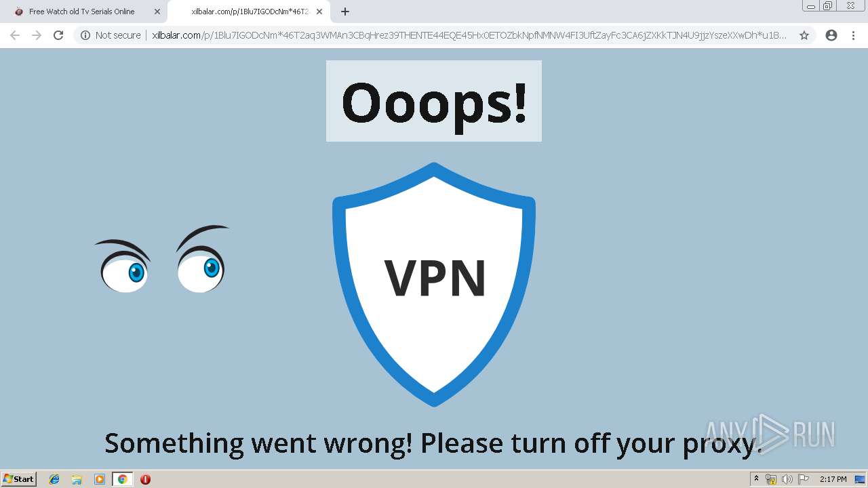
Task: Open the Windows Start menu
Action: (x=19, y=479)
